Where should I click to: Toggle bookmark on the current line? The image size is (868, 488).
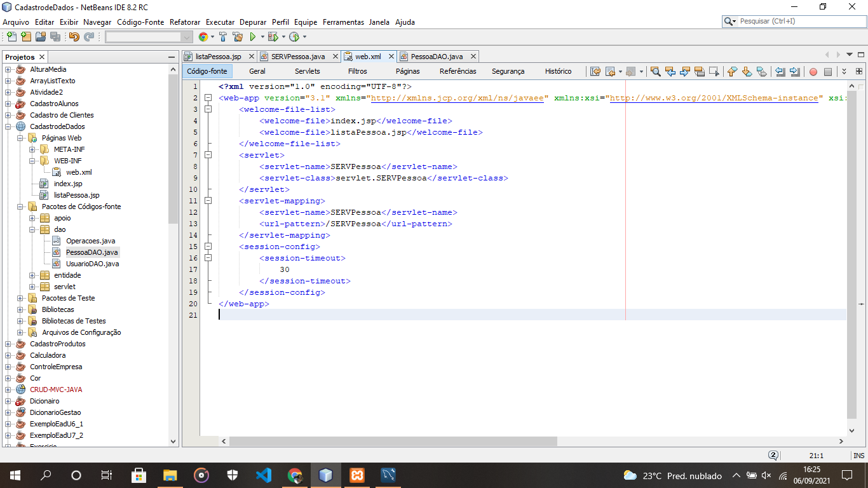[x=761, y=72]
